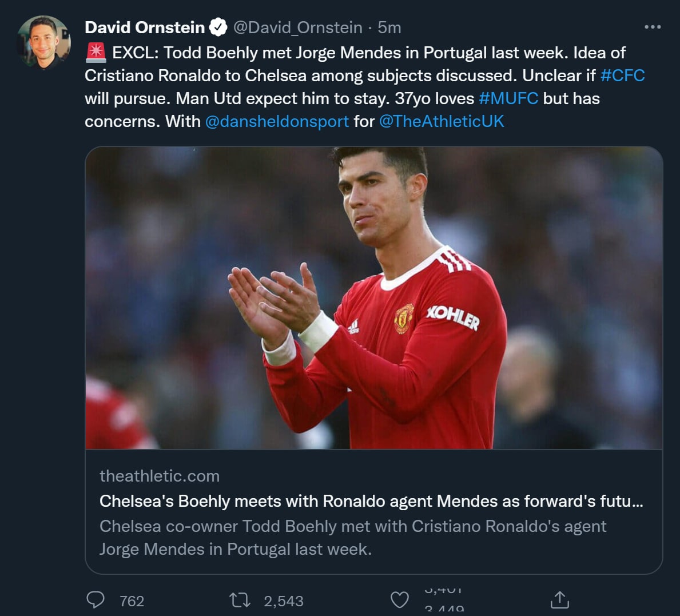The image size is (680, 616).
Task: Click the David Ornstein display name
Action: pos(145,27)
